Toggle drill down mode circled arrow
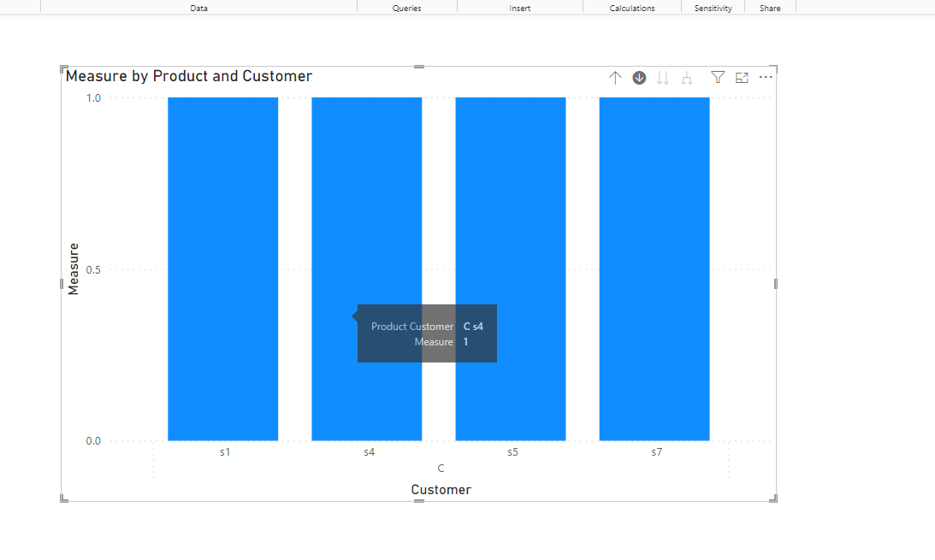The height and width of the screenshot is (560, 935). coord(639,78)
